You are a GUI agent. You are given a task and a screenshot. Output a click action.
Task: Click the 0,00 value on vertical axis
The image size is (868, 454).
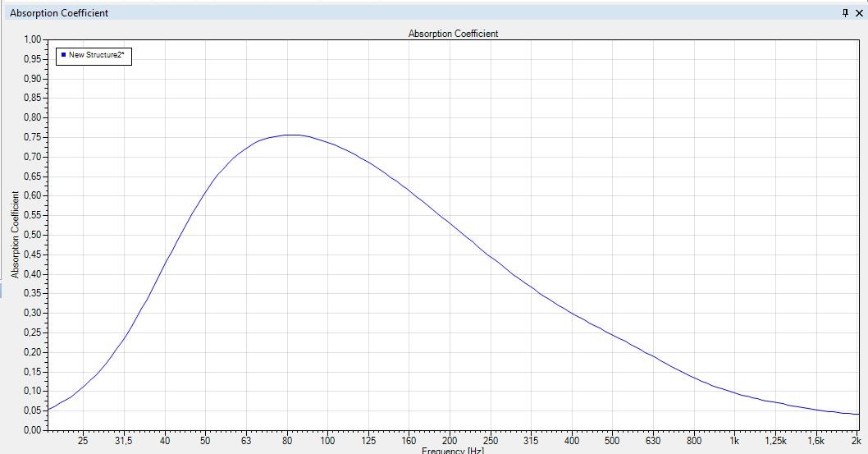point(32,429)
